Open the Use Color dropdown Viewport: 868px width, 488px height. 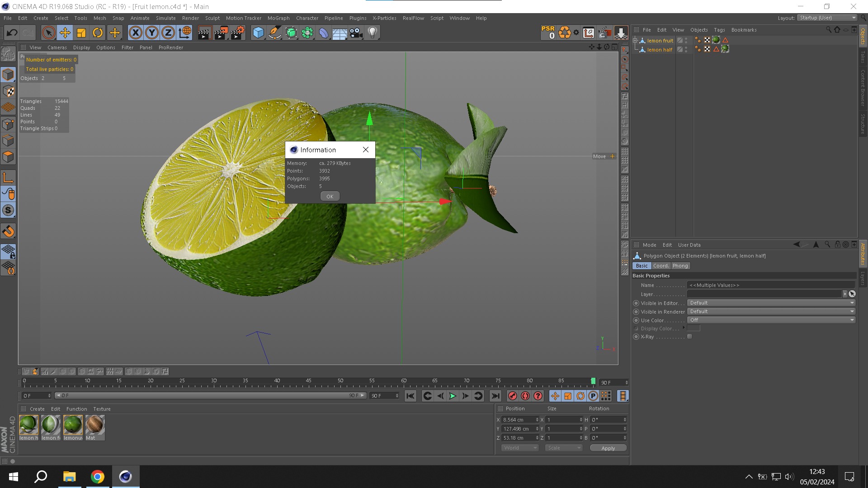coord(771,320)
